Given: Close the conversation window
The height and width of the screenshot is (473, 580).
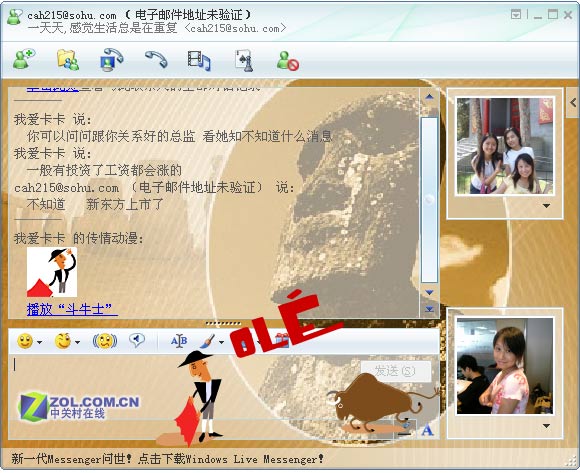Looking at the screenshot, I should pos(568,15).
